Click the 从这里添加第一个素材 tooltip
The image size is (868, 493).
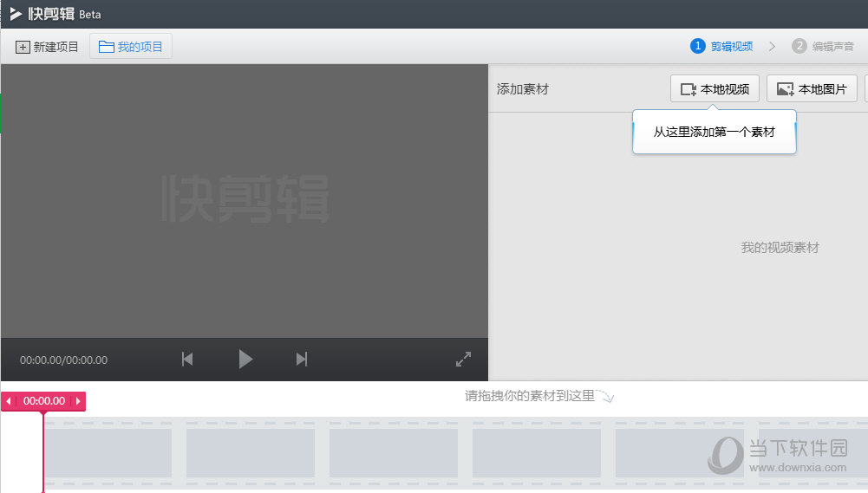715,132
